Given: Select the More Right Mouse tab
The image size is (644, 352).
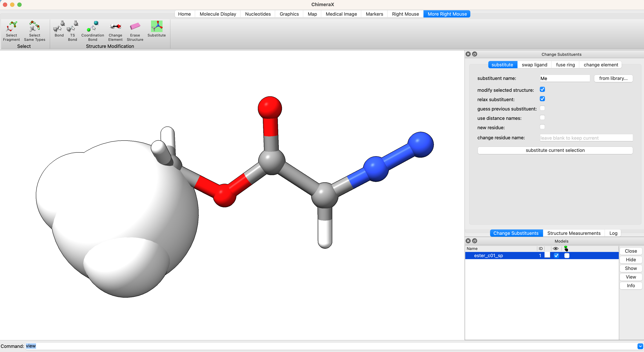Looking at the screenshot, I should 447,14.
